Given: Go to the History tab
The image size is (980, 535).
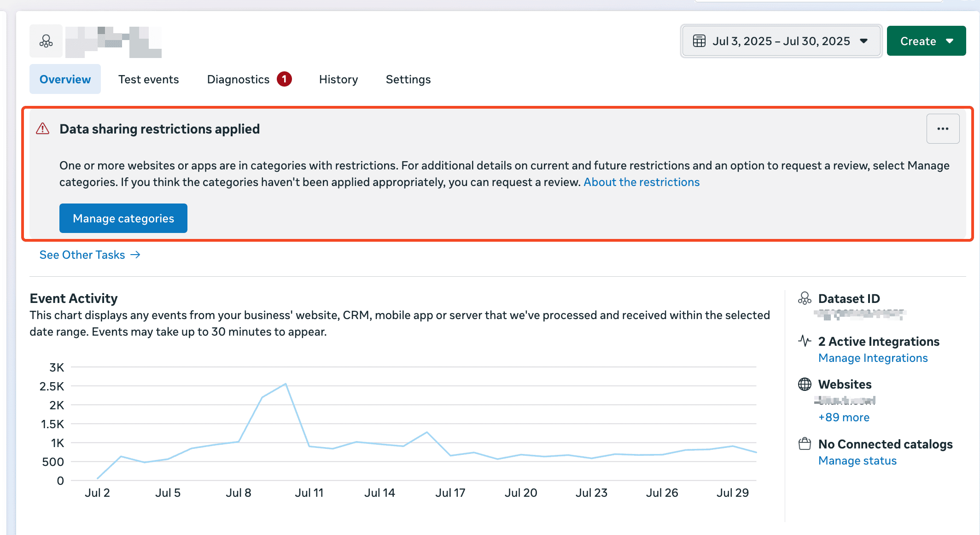Looking at the screenshot, I should pyautogui.click(x=338, y=79).
